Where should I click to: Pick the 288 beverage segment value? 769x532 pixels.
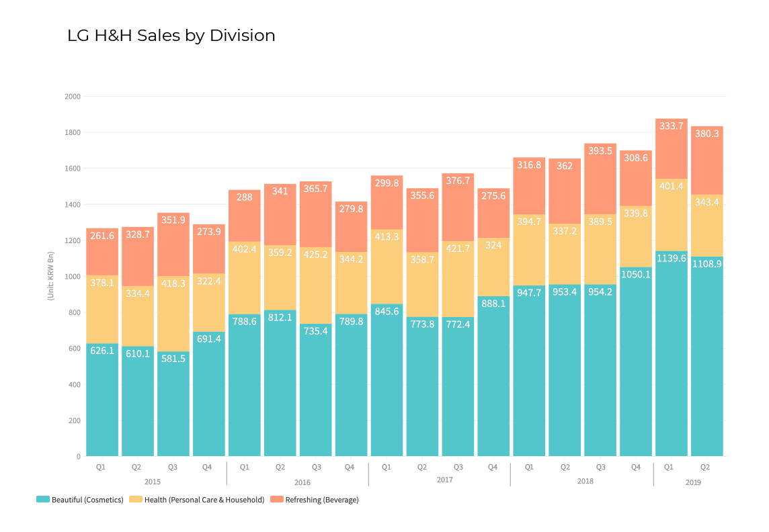point(245,197)
